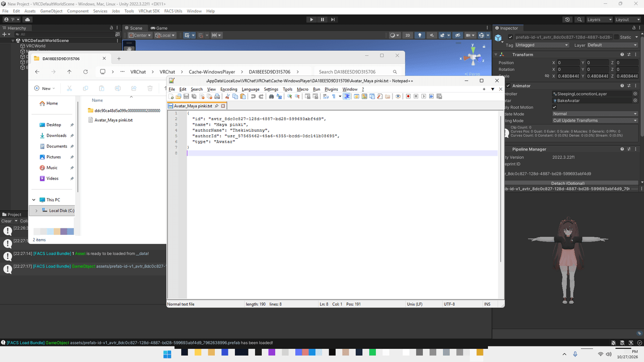
Task: Open the Layout dropdown in Unity
Action: pyautogui.click(x=628, y=20)
